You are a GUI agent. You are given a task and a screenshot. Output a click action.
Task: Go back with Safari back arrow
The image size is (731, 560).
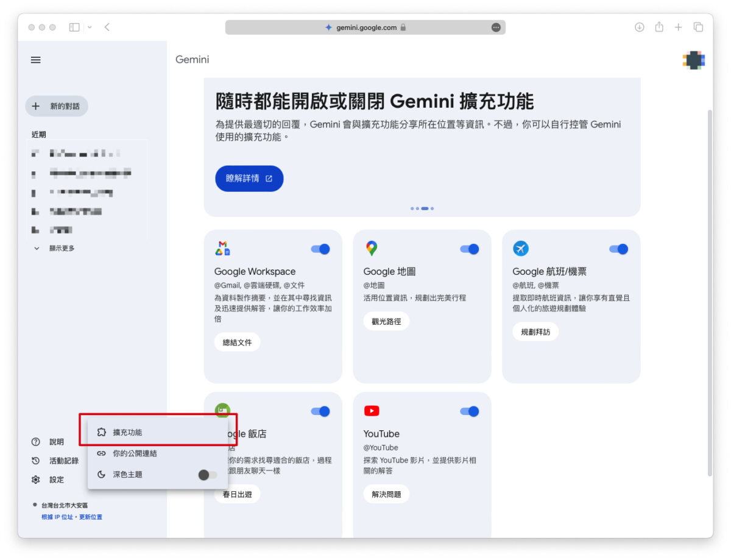pyautogui.click(x=107, y=27)
